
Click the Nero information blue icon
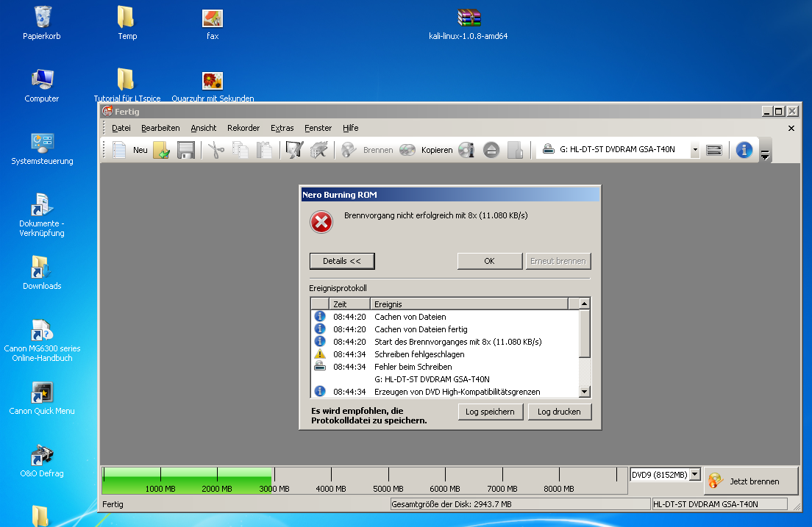coord(744,150)
